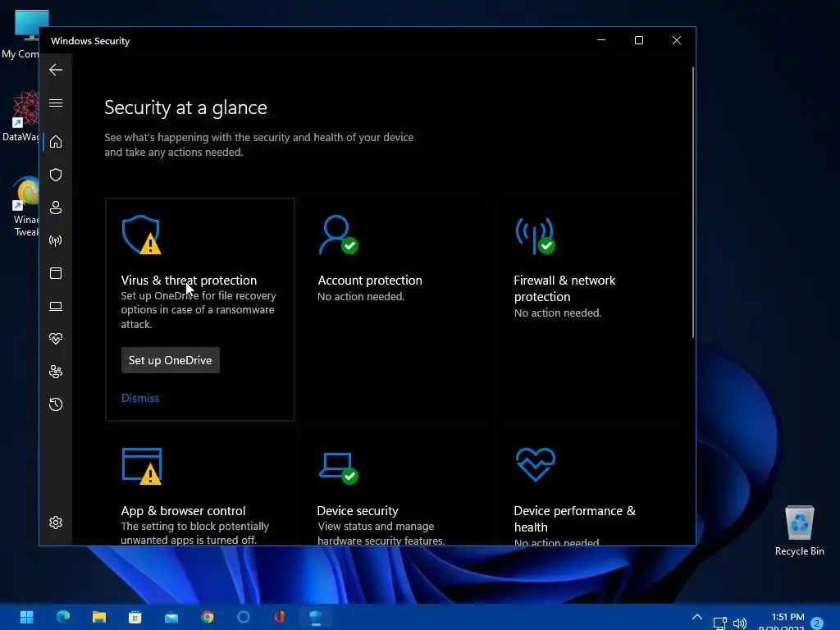Image resolution: width=840 pixels, height=630 pixels.
Task: Click the Account protection person icon
Action: [x=338, y=235]
